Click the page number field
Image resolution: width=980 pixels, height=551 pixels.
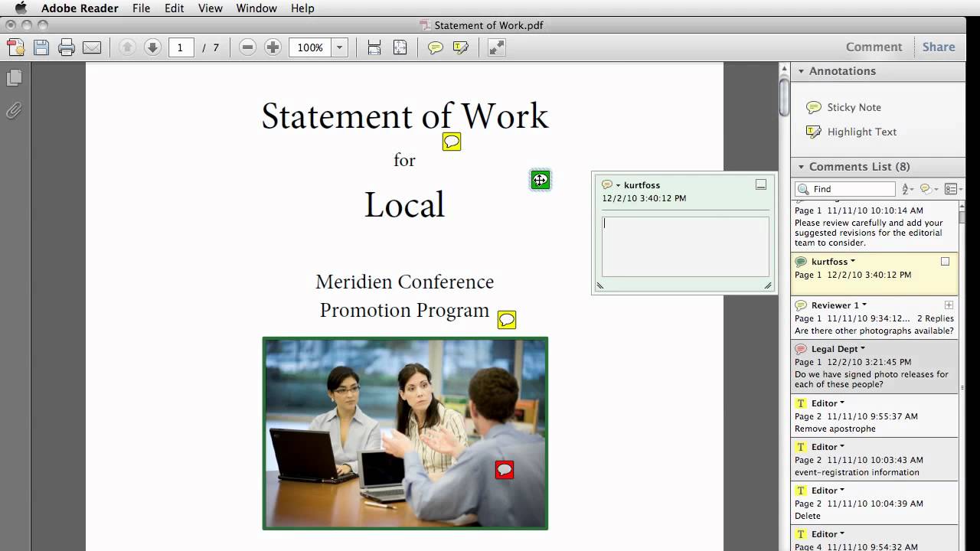[x=181, y=47]
